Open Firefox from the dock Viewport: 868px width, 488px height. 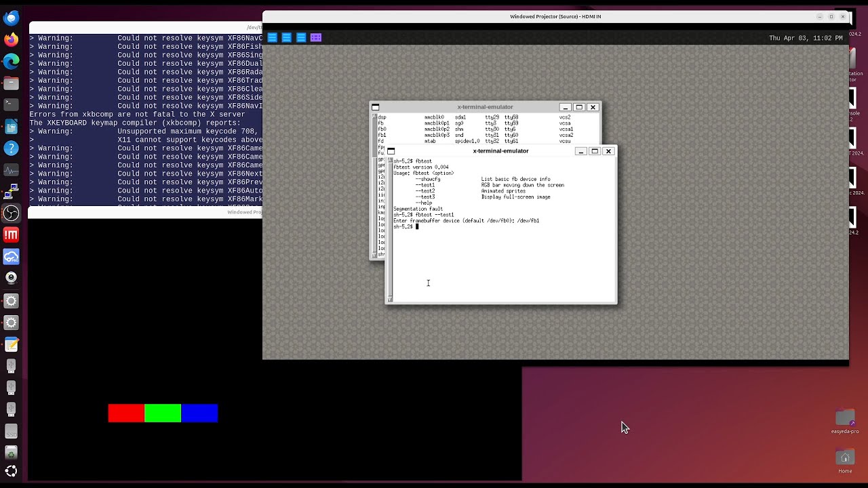pyautogui.click(x=11, y=40)
